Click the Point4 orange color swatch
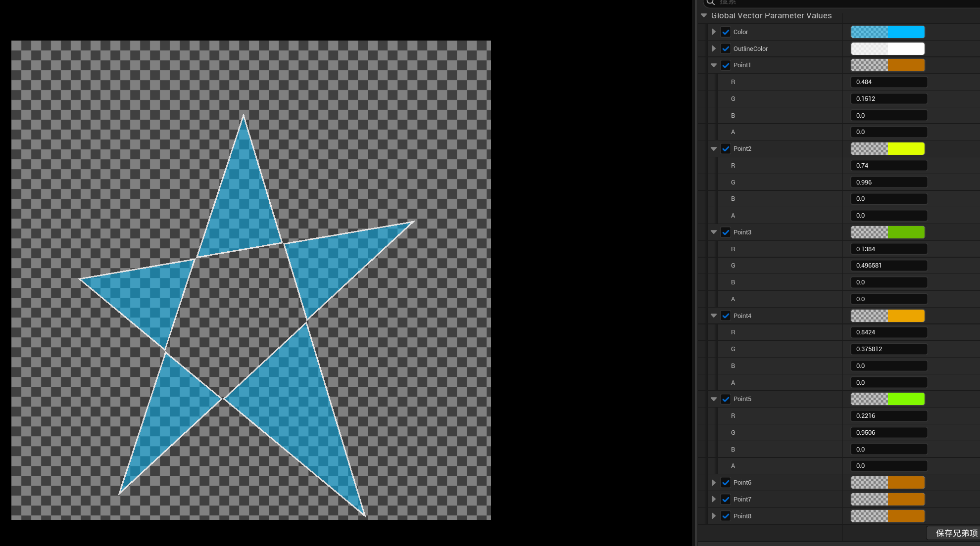 click(x=887, y=316)
